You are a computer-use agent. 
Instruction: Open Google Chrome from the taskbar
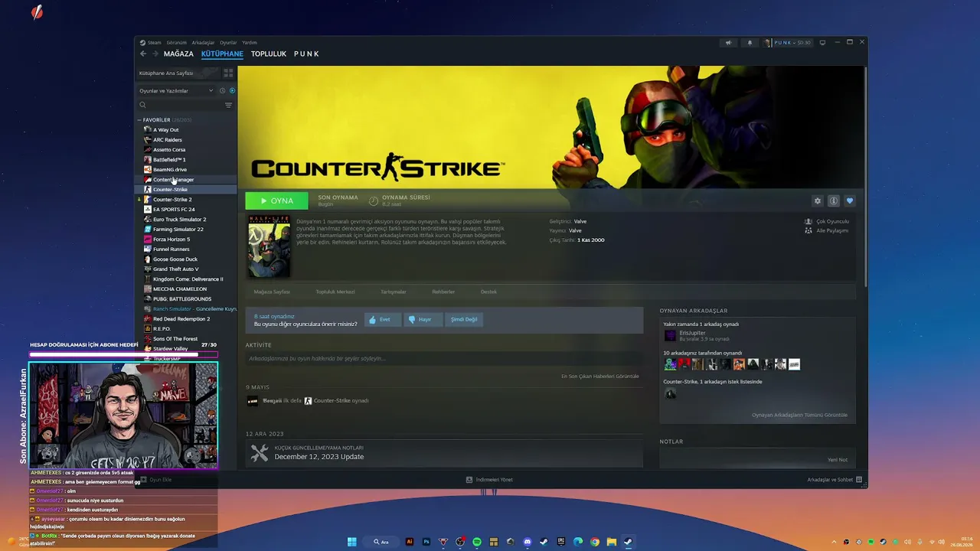coord(595,542)
